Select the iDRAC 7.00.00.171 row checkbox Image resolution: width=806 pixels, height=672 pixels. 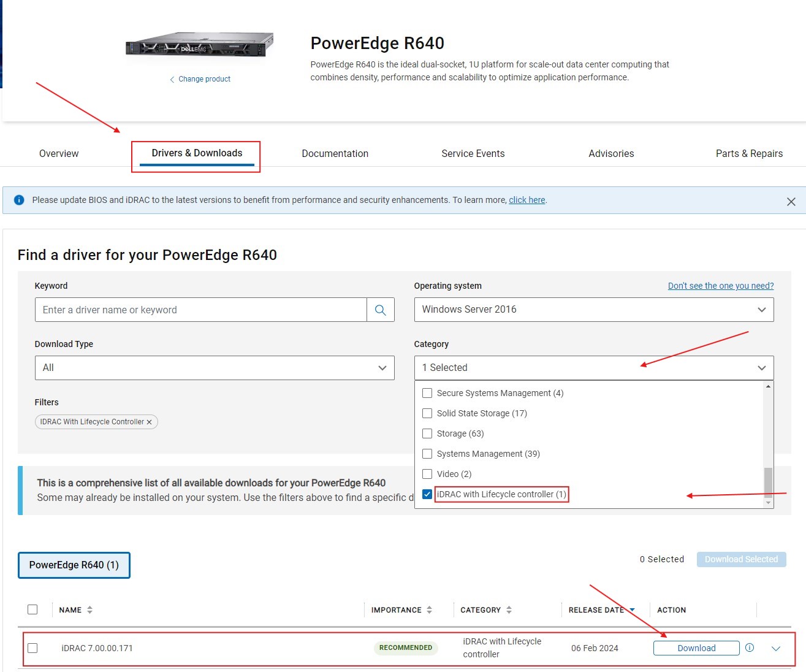click(x=32, y=647)
